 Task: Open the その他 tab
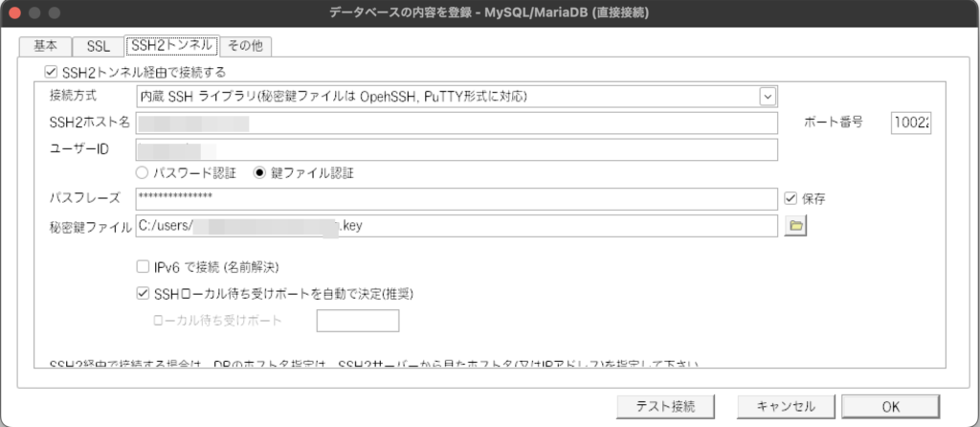(247, 46)
